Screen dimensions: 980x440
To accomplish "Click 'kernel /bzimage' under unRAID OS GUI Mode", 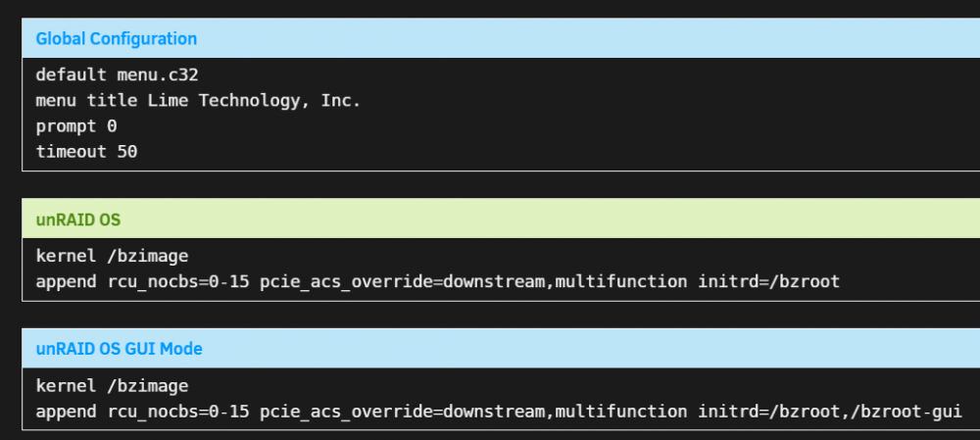I will tap(112, 386).
